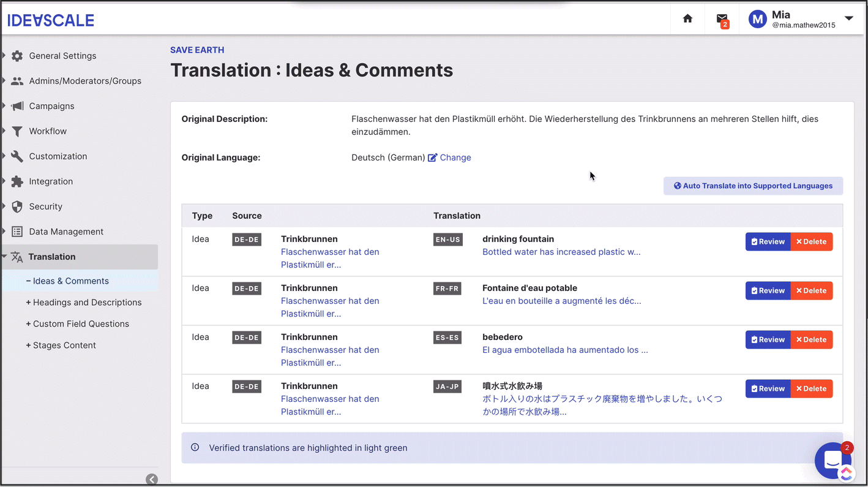Open Spanish translation 'El agua embotellada' link
The image size is (868, 487).
tap(565, 350)
